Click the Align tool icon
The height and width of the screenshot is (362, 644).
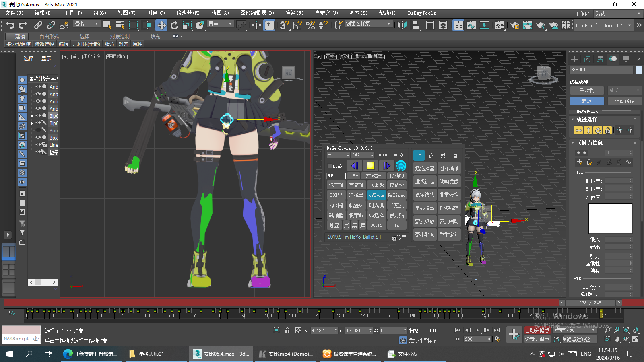(x=415, y=25)
